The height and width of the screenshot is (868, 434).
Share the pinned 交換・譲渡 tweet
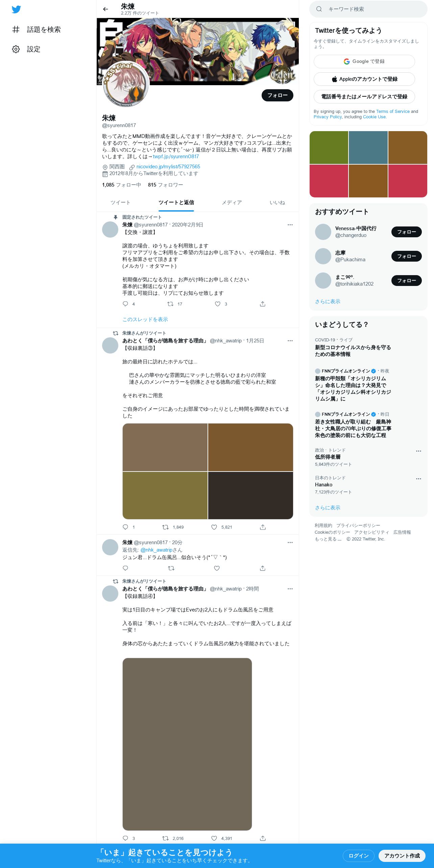click(x=263, y=304)
